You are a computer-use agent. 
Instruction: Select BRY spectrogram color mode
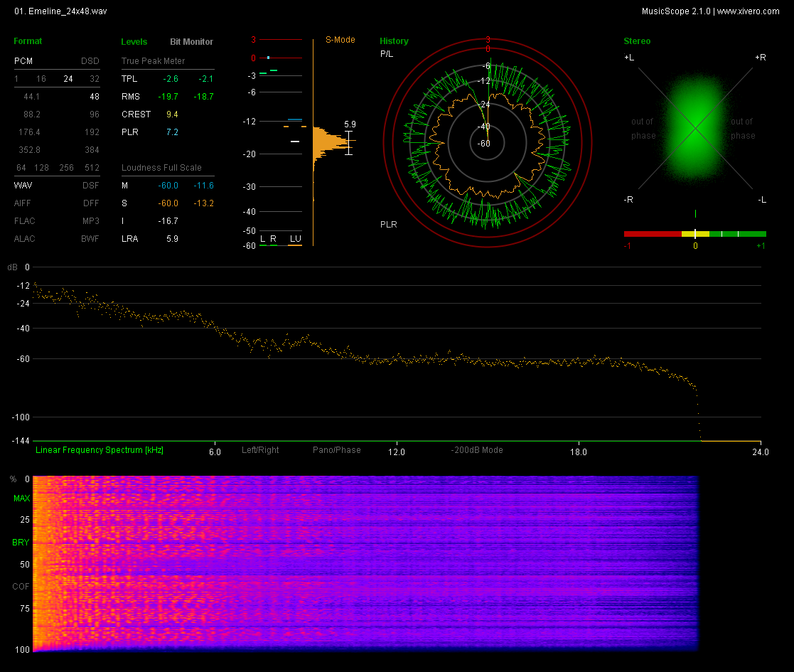pyautogui.click(x=21, y=543)
